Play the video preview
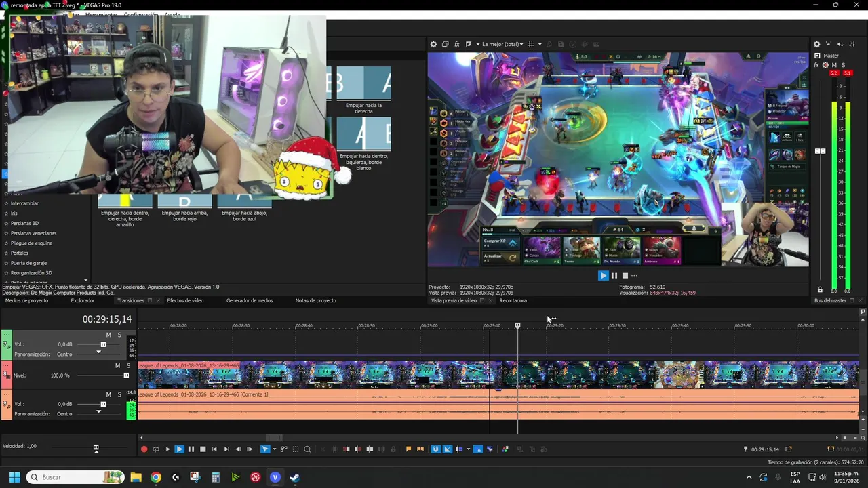The image size is (868, 488). (x=603, y=275)
